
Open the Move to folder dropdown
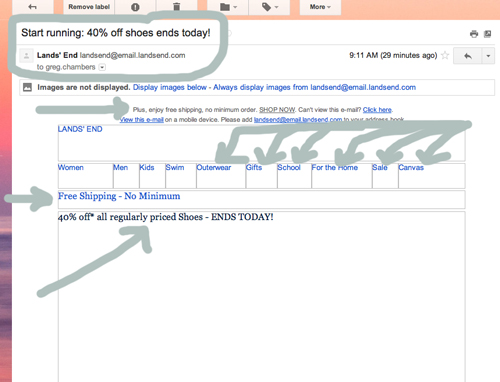pyautogui.click(x=228, y=7)
